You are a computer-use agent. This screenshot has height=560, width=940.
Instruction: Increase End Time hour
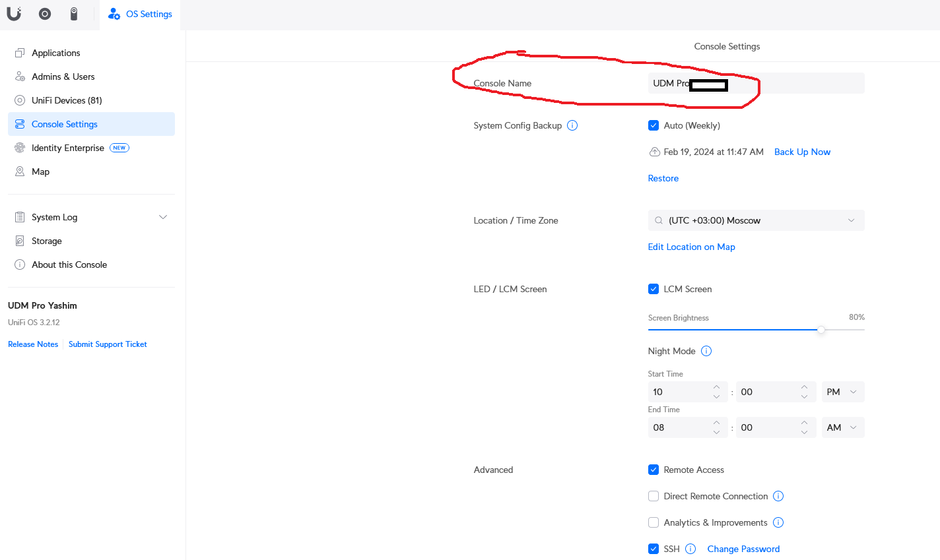pos(716,423)
